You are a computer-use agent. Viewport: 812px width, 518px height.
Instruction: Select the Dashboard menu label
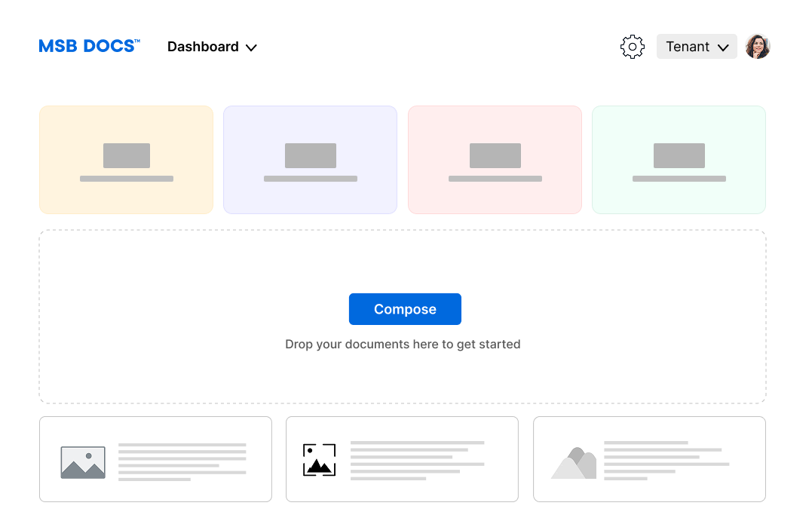click(x=203, y=47)
